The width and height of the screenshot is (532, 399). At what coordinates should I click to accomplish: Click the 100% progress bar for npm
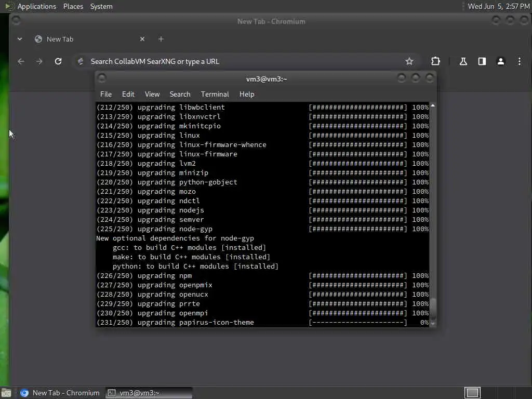click(358, 275)
